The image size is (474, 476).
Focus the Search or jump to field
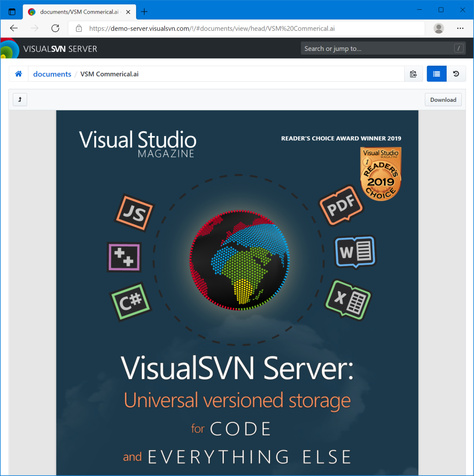click(x=383, y=48)
